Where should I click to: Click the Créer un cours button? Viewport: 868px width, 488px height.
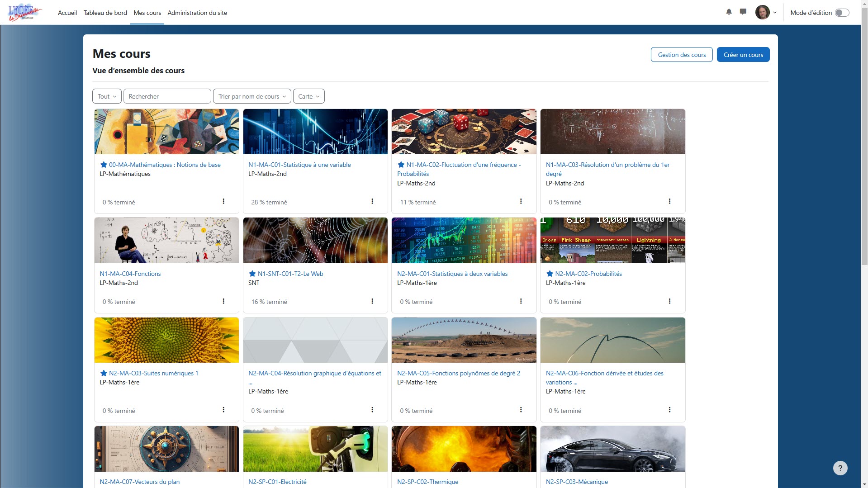[x=743, y=54]
